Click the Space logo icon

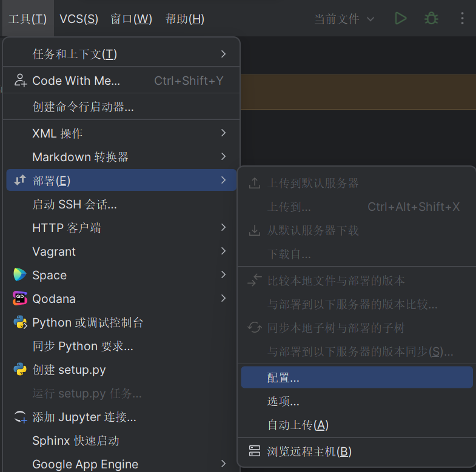(x=20, y=275)
